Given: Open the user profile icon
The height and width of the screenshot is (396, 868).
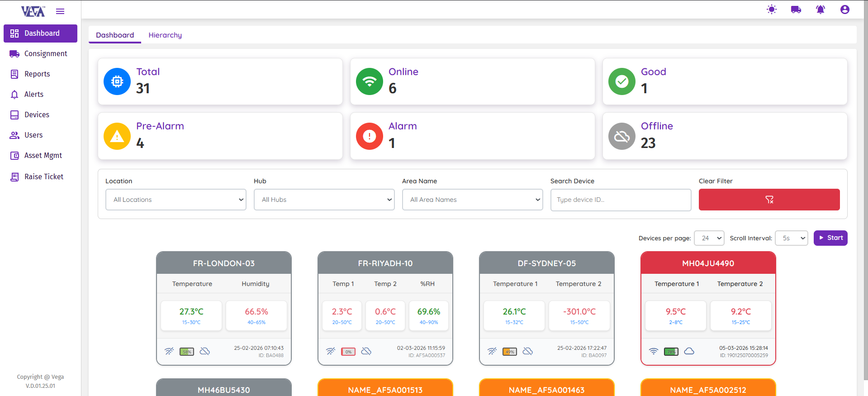Looking at the screenshot, I should click(845, 10).
